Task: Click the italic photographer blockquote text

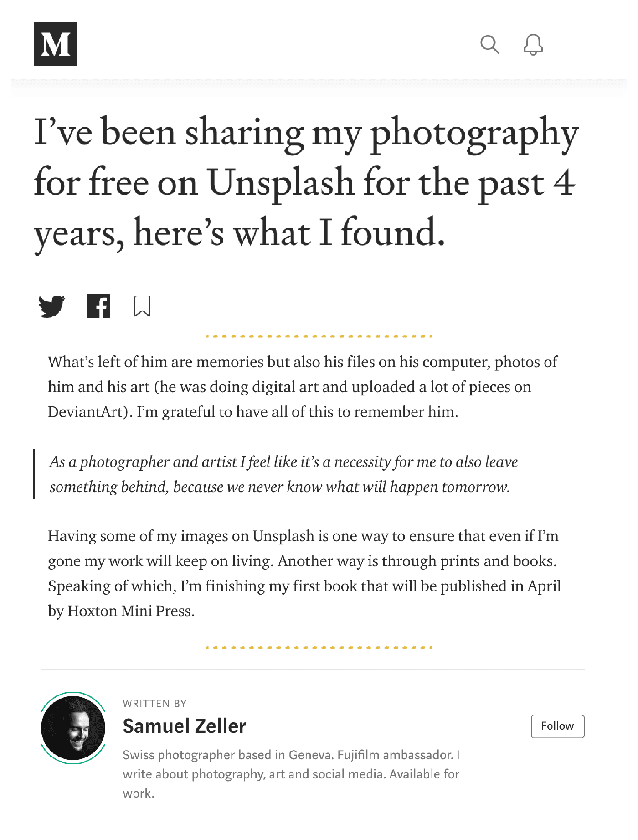Action: [x=283, y=474]
